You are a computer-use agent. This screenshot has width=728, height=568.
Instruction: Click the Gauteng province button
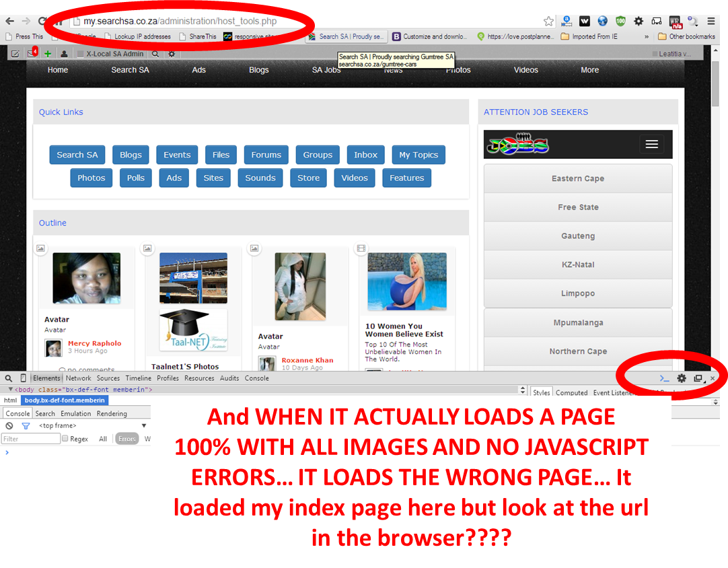point(578,236)
